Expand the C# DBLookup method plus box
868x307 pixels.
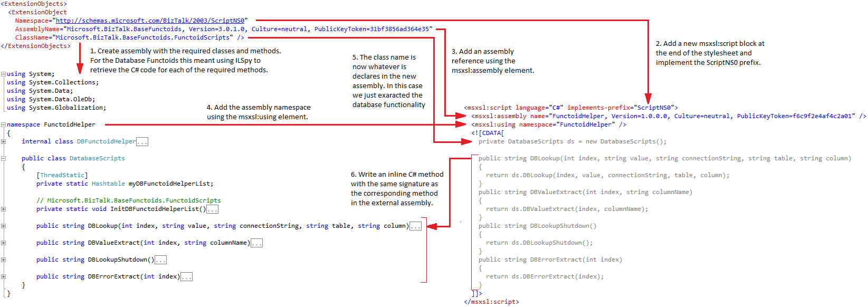(x=3, y=226)
